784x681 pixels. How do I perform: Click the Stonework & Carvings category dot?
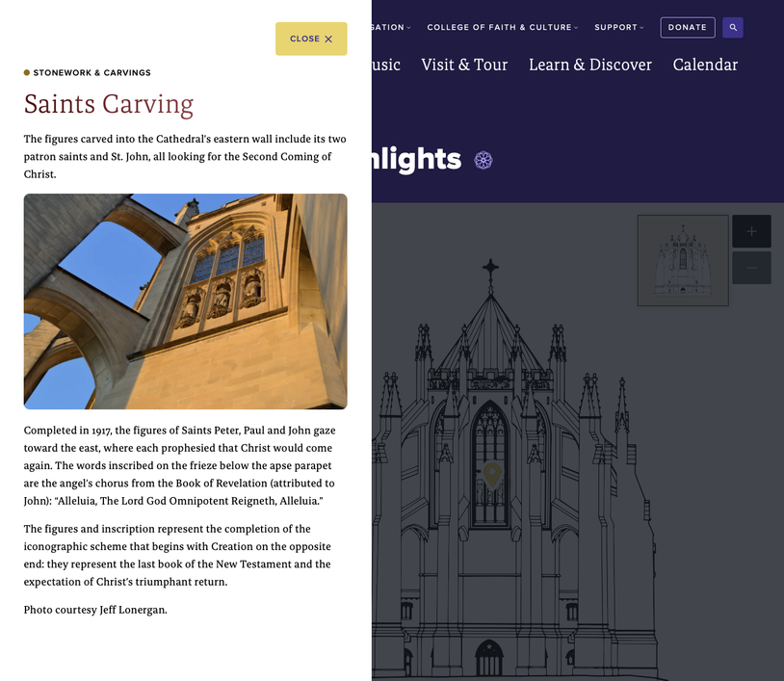pyautogui.click(x=27, y=72)
